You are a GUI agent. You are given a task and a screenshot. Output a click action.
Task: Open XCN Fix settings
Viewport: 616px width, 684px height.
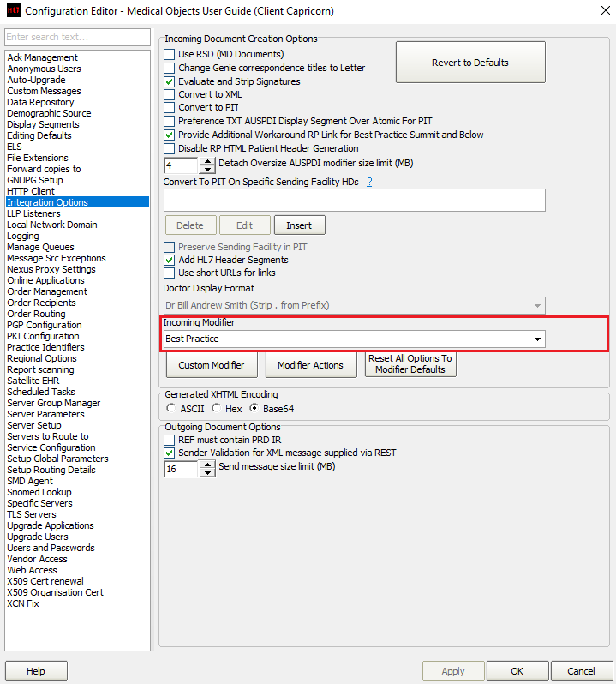23,603
